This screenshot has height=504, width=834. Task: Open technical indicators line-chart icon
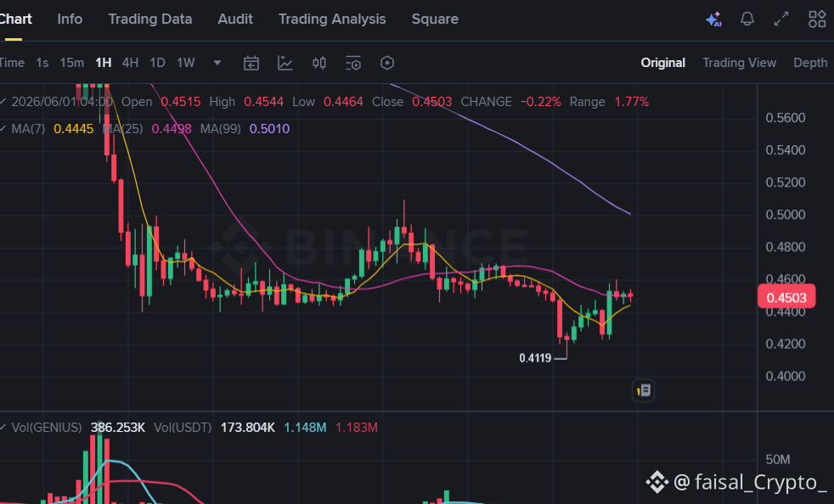(x=285, y=64)
